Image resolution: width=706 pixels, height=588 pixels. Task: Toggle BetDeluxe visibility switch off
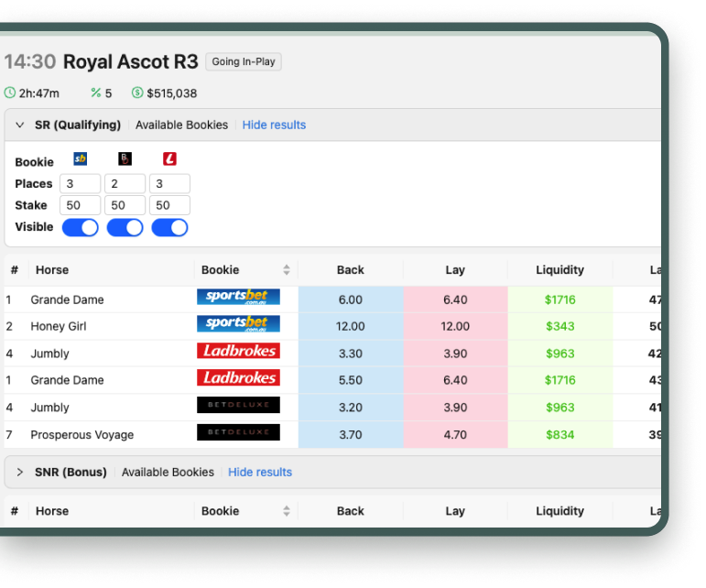(125, 228)
